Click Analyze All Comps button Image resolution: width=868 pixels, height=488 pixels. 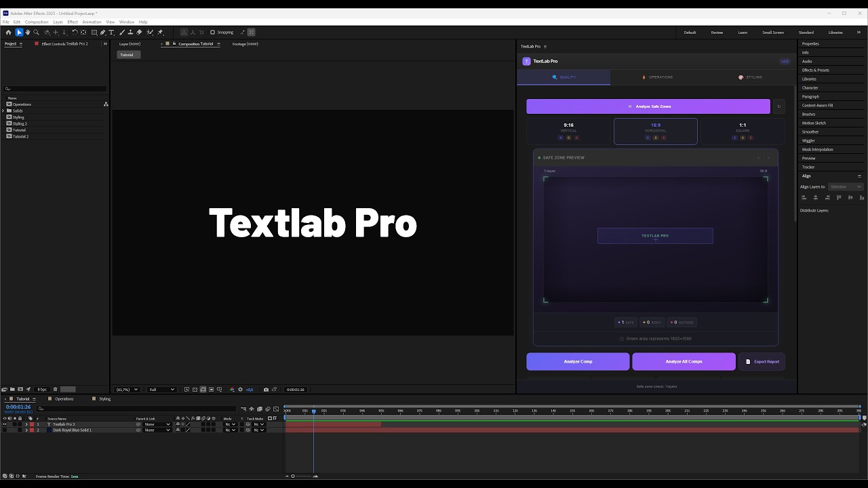tap(684, 361)
